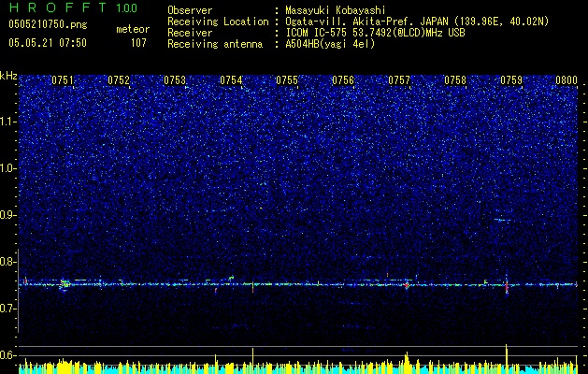Click the Receiving antenna label
The image size is (588, 374).
tap(215, 44)
